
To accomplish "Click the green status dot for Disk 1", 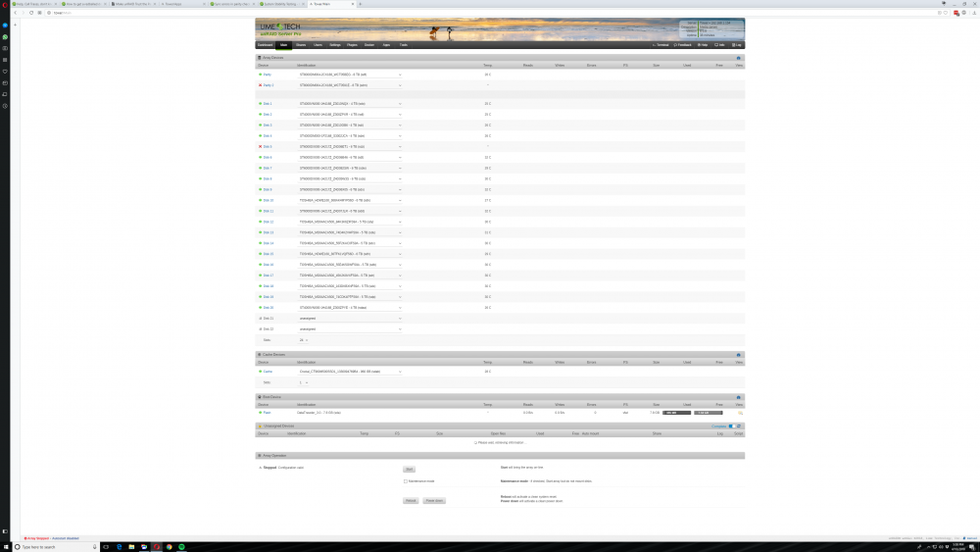I will point(260,104).
